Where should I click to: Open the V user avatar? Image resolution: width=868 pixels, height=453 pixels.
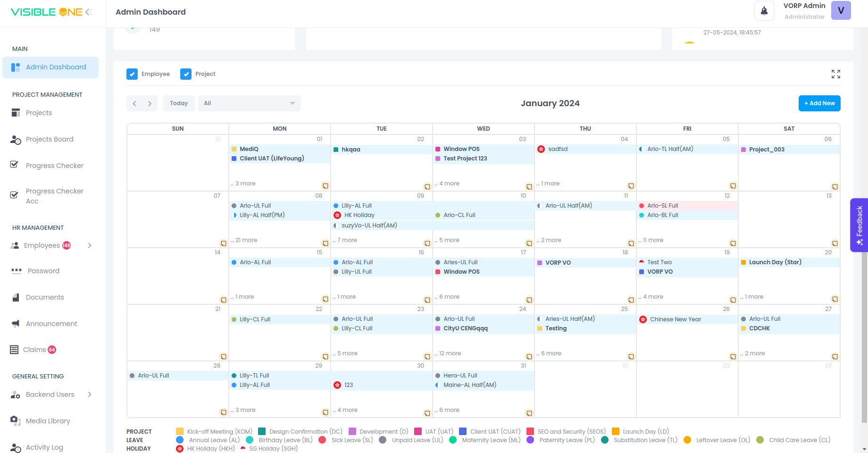[841, 11]
